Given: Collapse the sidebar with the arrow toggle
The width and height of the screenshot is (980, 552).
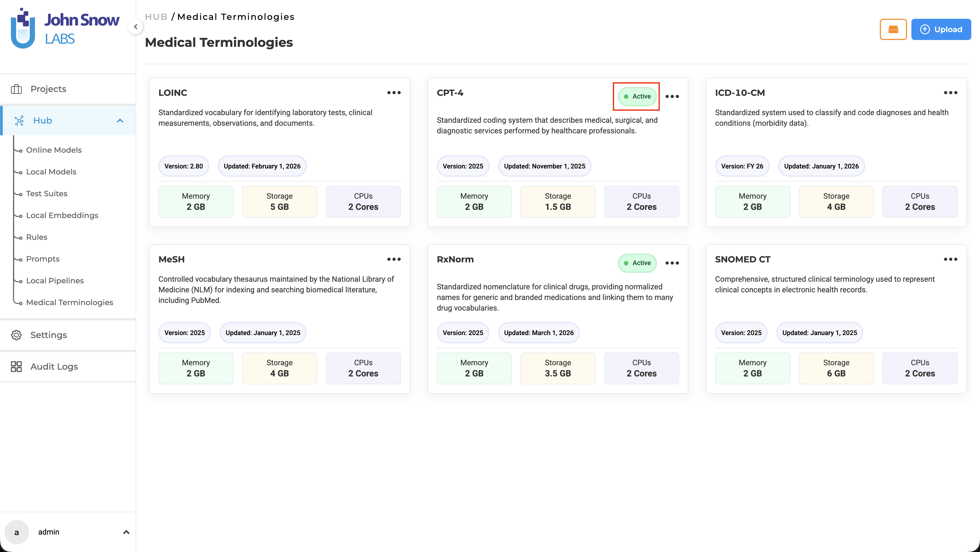Looking at the screenshot, I should click(136, 27).
